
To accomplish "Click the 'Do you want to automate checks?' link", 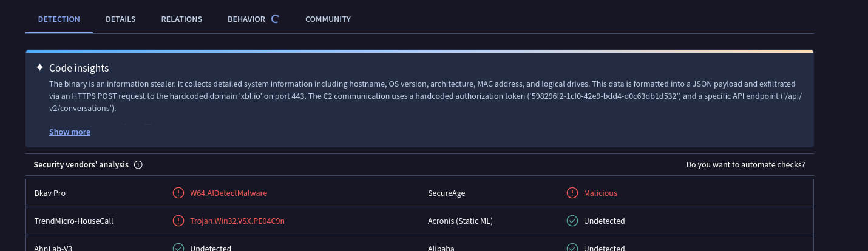I will 745,165.
